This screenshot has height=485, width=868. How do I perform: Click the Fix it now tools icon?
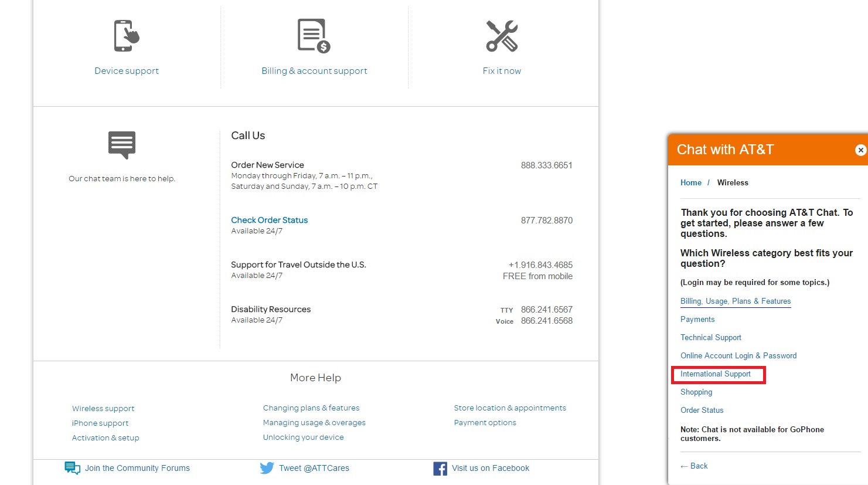[x=502, y=36]
